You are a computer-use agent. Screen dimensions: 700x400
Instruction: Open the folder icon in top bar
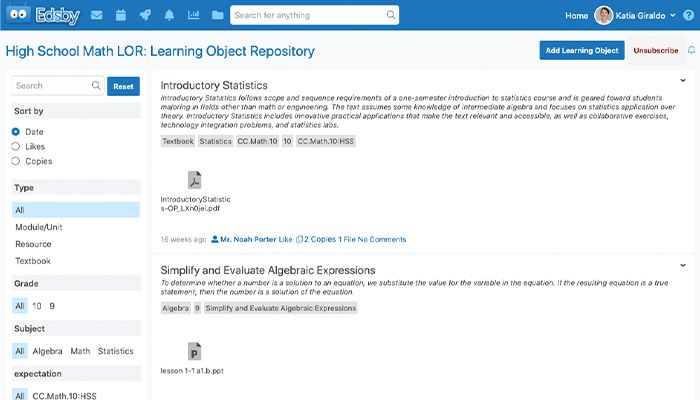(x=217, y=16)
